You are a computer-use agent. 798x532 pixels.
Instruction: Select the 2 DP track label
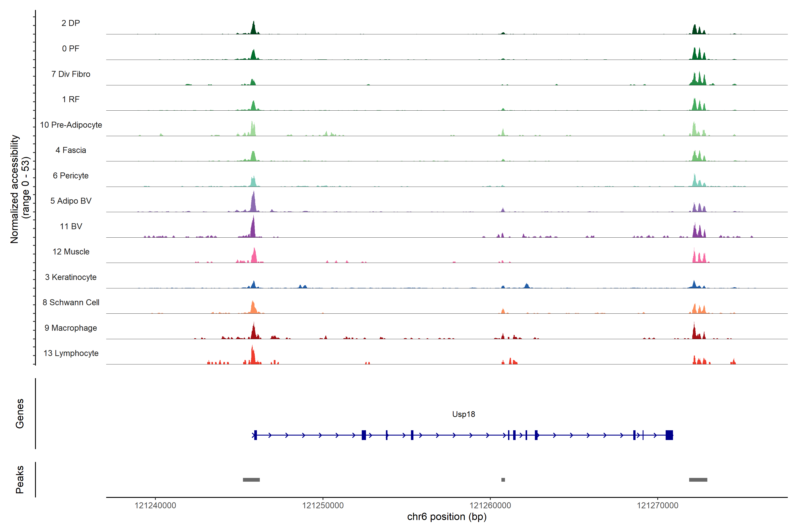tap(70, 23)
